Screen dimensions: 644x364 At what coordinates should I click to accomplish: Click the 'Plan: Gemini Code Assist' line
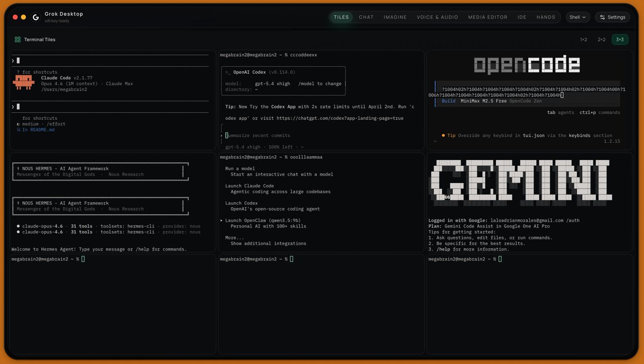point(488,226)
